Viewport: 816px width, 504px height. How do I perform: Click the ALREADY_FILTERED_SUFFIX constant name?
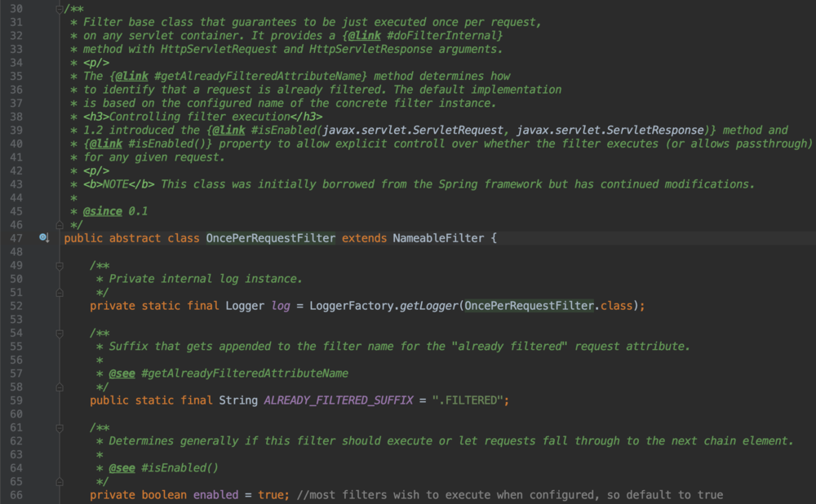pos(339,400)
